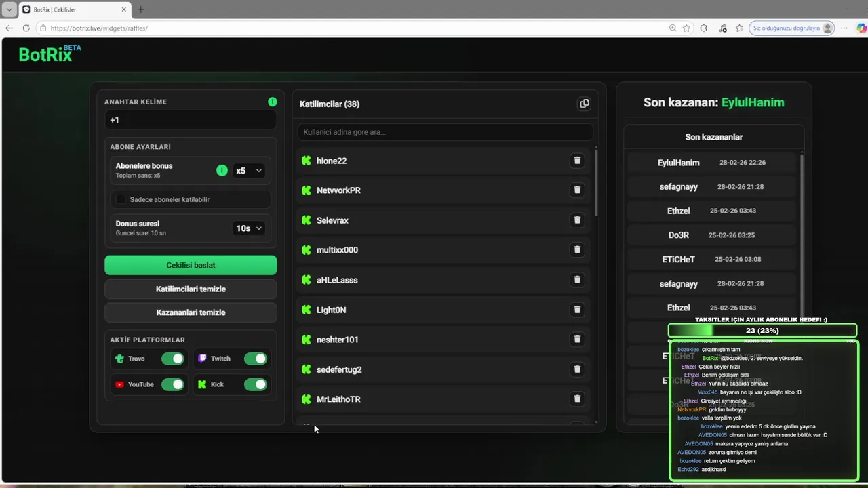Image resolution: width=868 pixels, height=488 pixels.
Task: Click the Siz olduğunuzu doğrulayın profile button
Action: pyautogui.click(x=792, y=28)
